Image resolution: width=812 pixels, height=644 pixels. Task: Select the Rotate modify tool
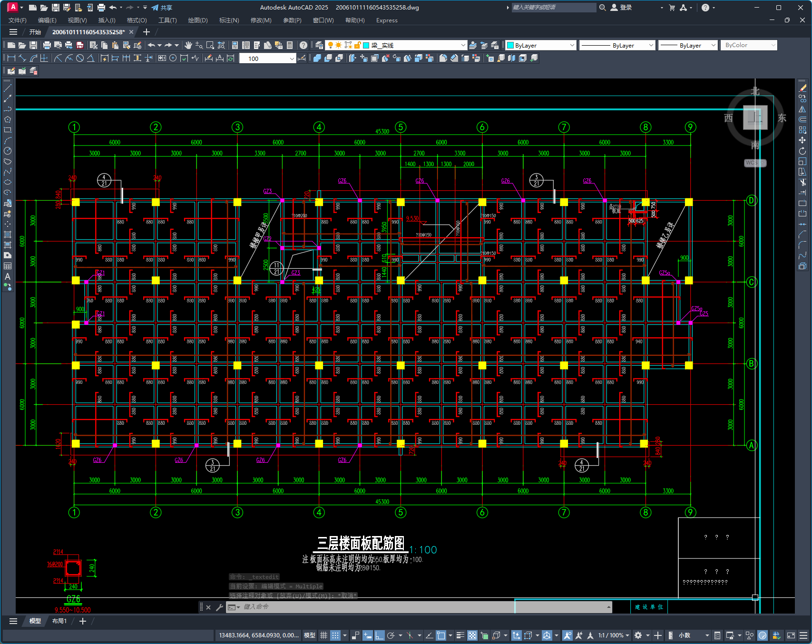[802, 151]
